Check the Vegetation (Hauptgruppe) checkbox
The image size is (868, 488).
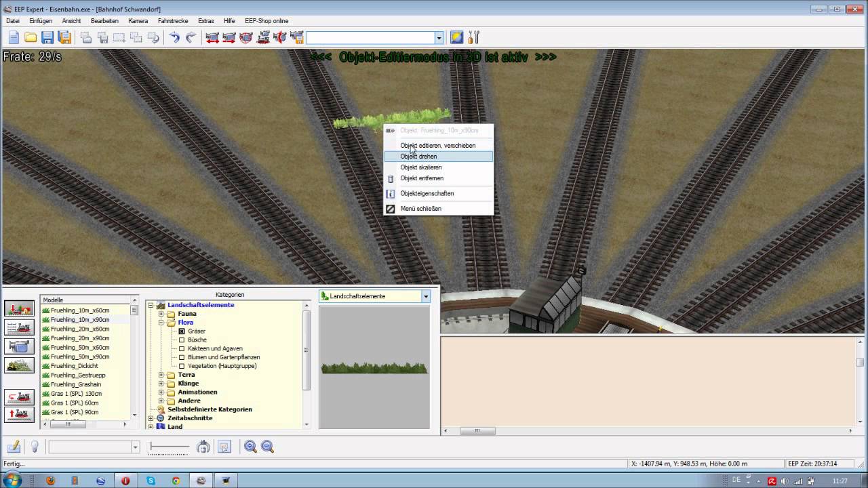[x=182, y=366]
